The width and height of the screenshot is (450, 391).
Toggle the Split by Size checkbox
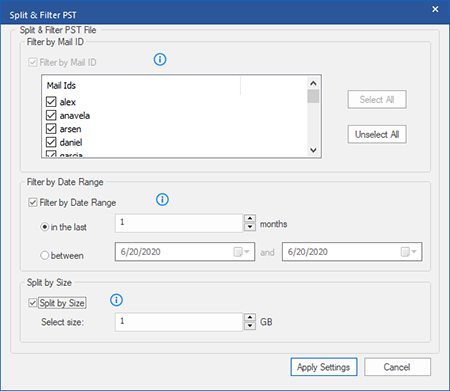33,303
